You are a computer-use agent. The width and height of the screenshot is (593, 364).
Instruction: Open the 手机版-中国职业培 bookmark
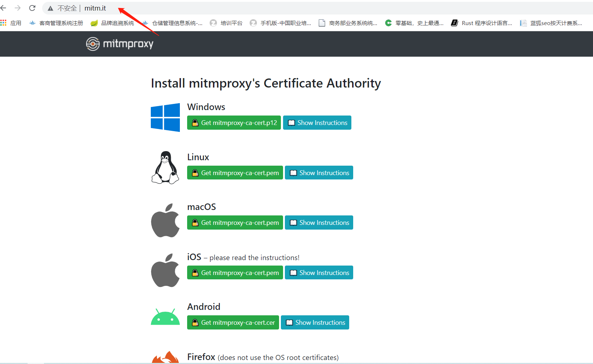[281, 23]
